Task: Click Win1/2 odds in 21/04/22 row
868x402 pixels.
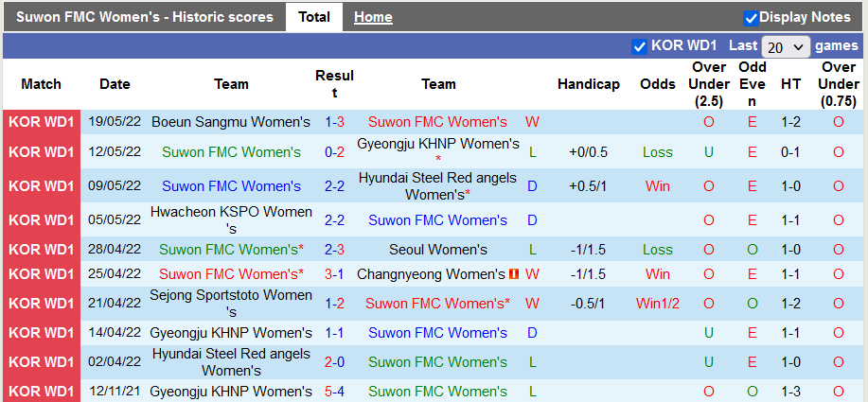Action: pyautogui.click(x=658, y=304)
